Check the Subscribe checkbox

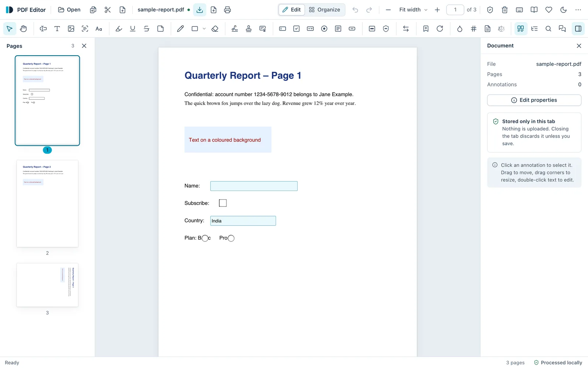click(223, 203)
